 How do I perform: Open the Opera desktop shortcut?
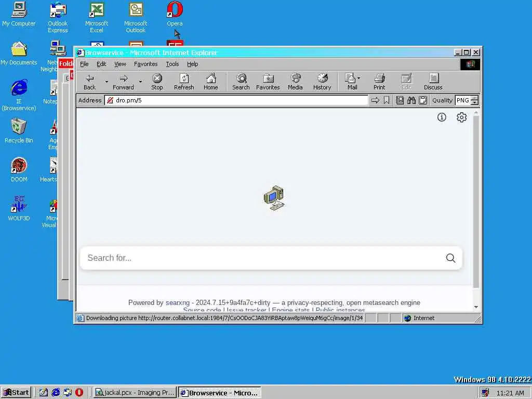click(x=175, y=14)
